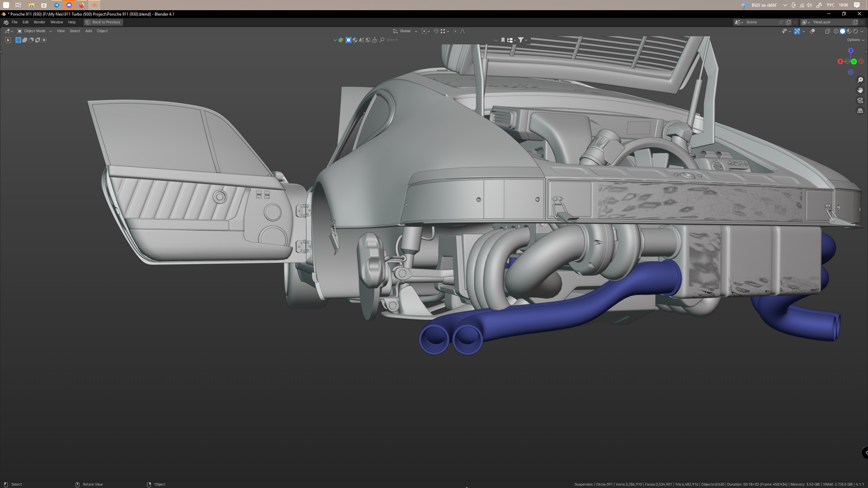Screen dimensions: 868x488
Task: Expand the Options dropdown
Action: click(855, 40)
